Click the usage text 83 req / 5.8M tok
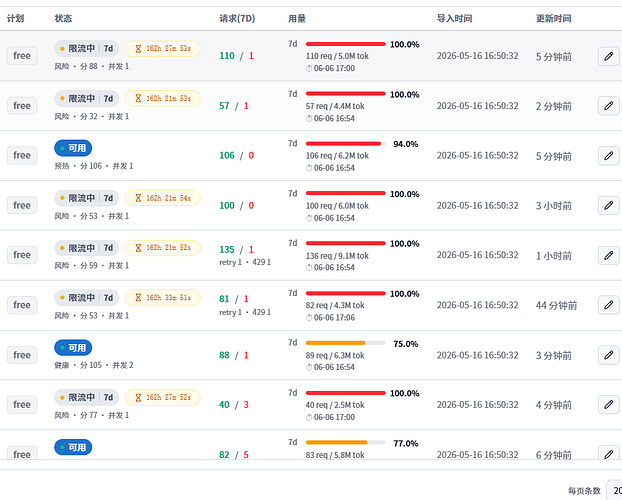 click(335, 455)
